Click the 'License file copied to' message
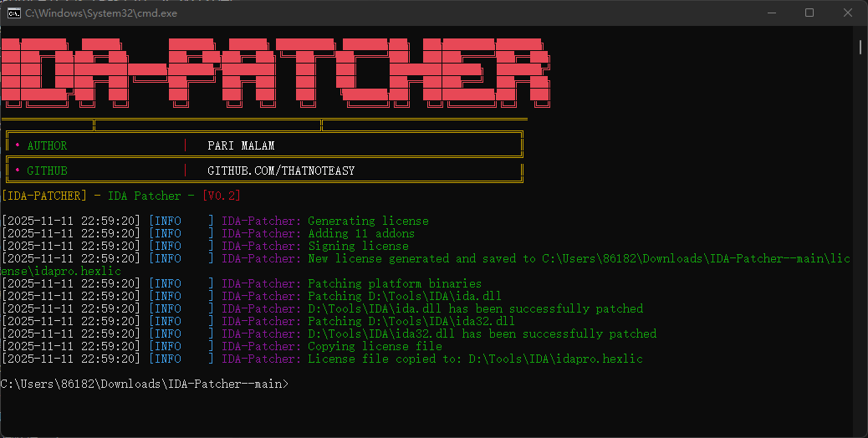868x438 pixels. 476,359
